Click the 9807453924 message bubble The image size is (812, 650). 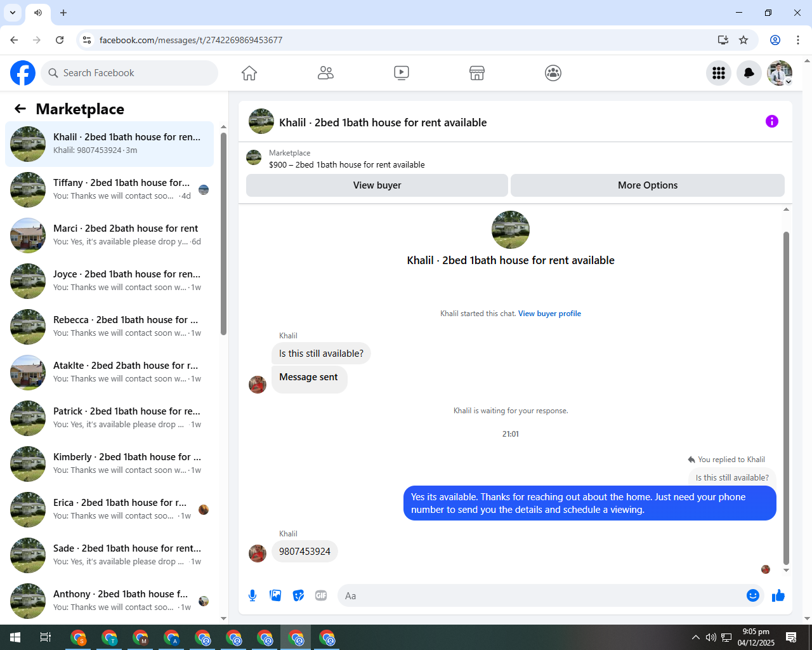[x=304, y=552]
